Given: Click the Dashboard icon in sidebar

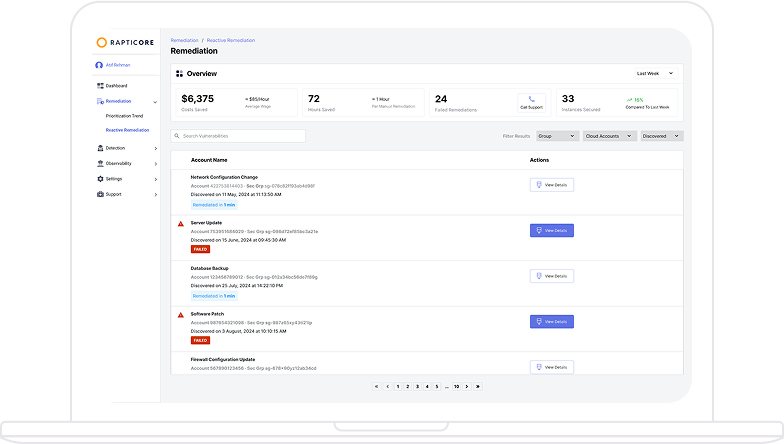Looking at the screenshot, I should pyautogui.click(x=100, y=86).
